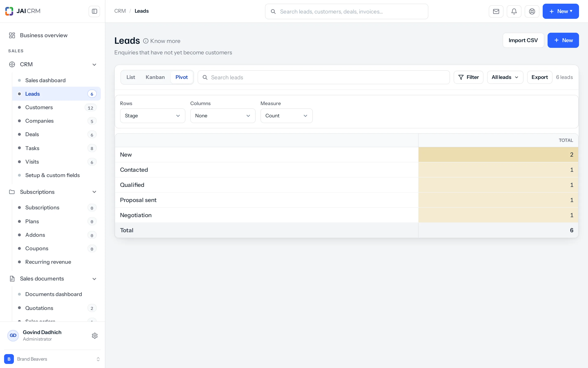Click the Export button
588x368 pixels.
(539, 77)
